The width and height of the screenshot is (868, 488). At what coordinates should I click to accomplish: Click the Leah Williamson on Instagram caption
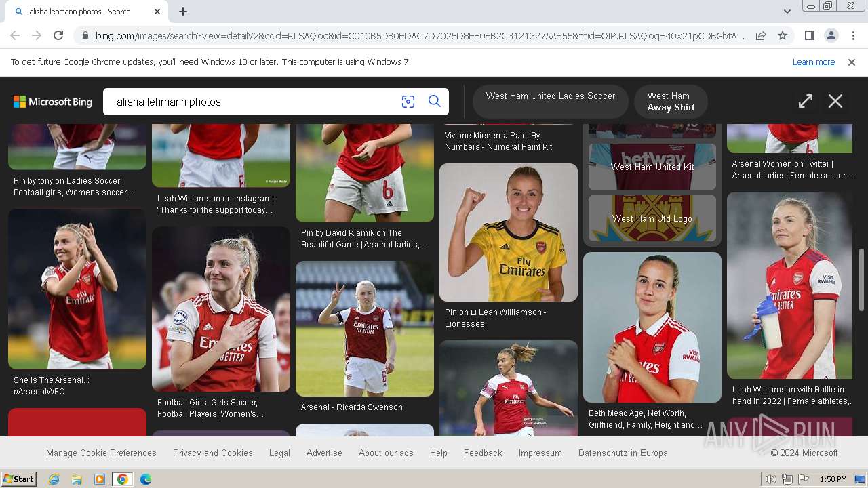pos(216,204)
